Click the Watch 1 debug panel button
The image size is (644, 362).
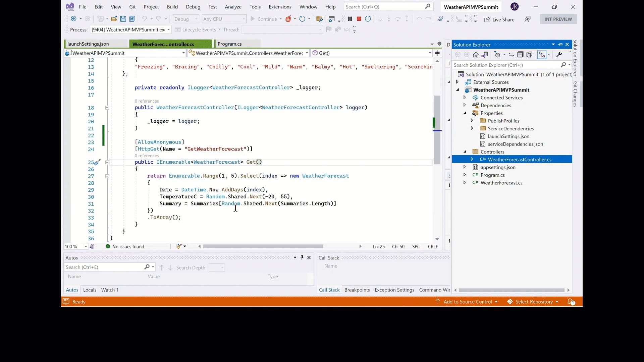(110, 290)
